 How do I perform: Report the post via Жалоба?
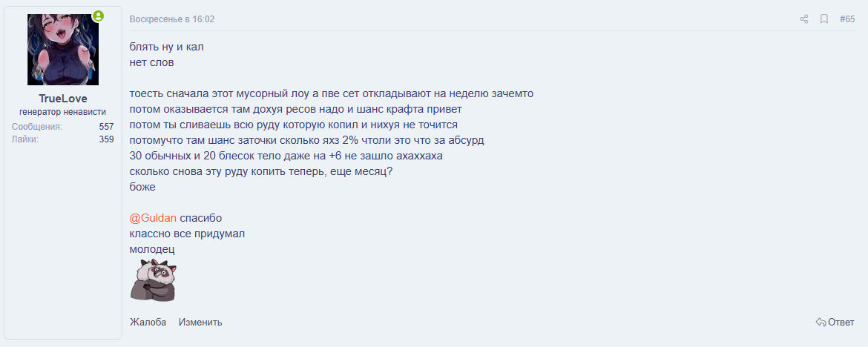coord(148,322)
